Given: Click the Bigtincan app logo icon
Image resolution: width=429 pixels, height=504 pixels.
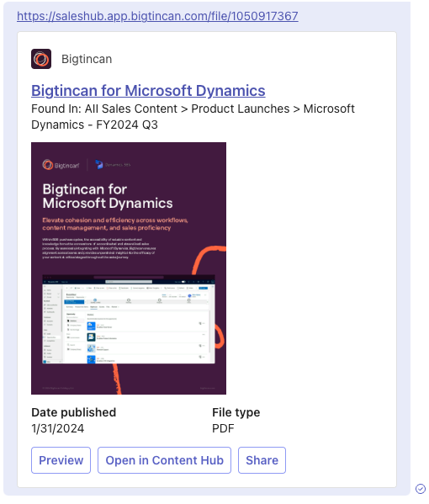Looking at the screenshot, I should tap(41, 59).
